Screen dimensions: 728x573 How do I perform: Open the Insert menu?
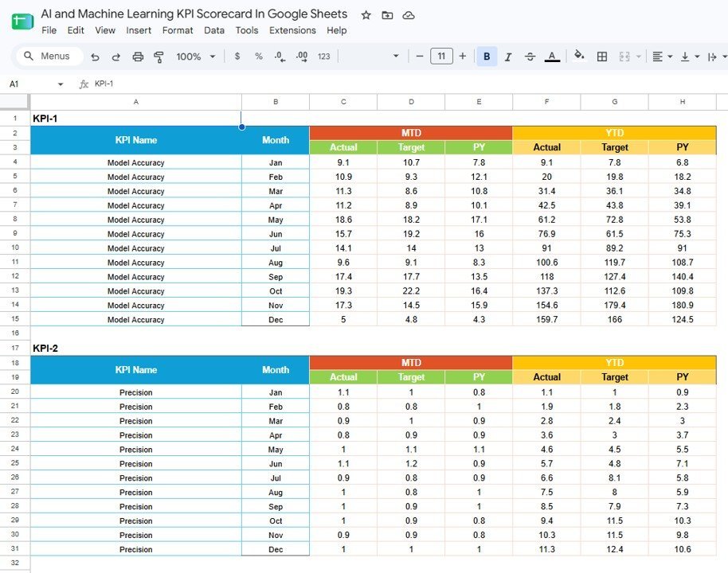click(x=139, y=30)
